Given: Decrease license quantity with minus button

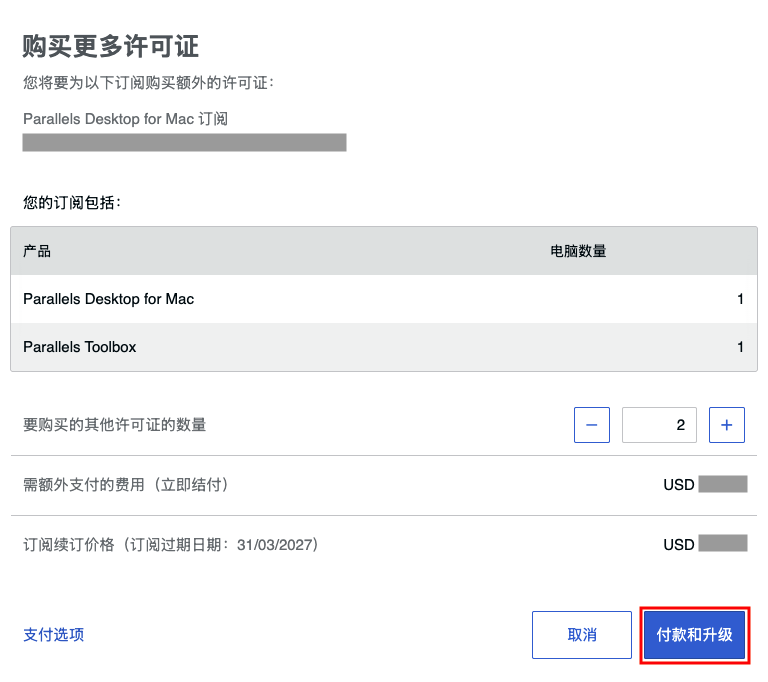Looking at the screenshot, I should coord(592,425).
